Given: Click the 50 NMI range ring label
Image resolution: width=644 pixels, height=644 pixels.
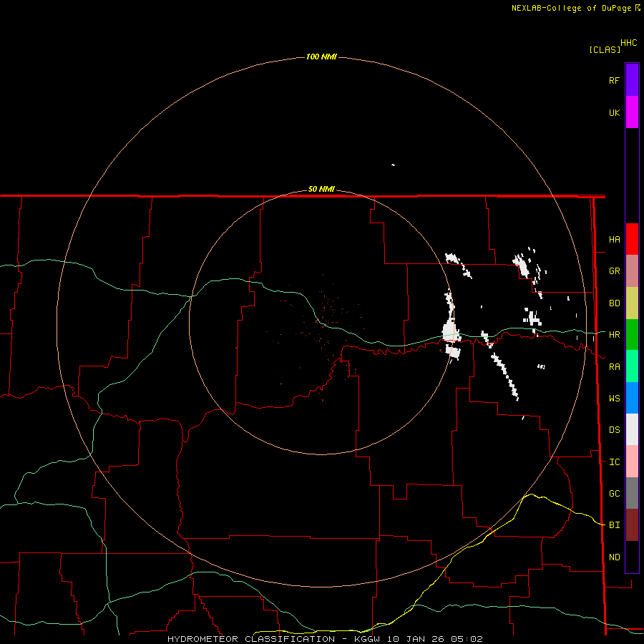Looking at the screenshot, I should (x=321, y=189).
